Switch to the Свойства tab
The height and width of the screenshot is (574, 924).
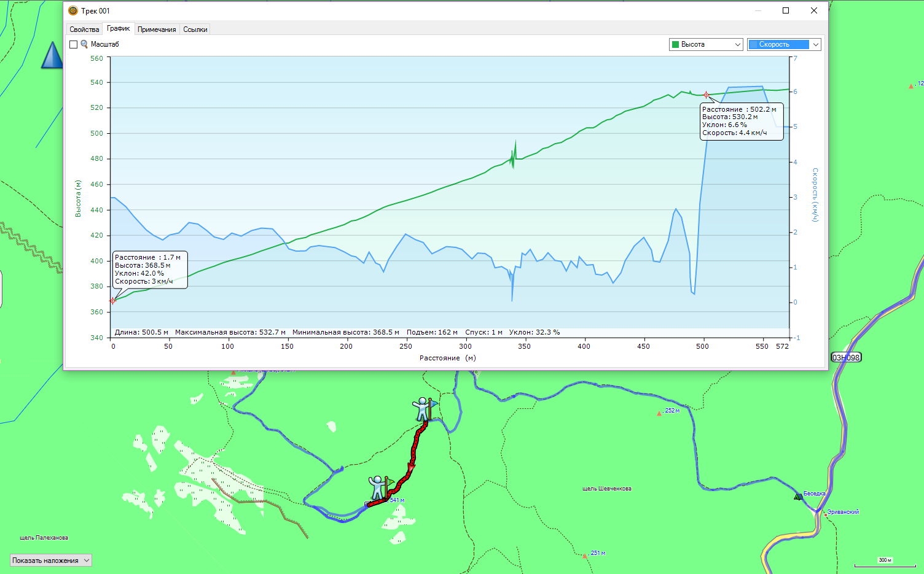click(84, 29)
